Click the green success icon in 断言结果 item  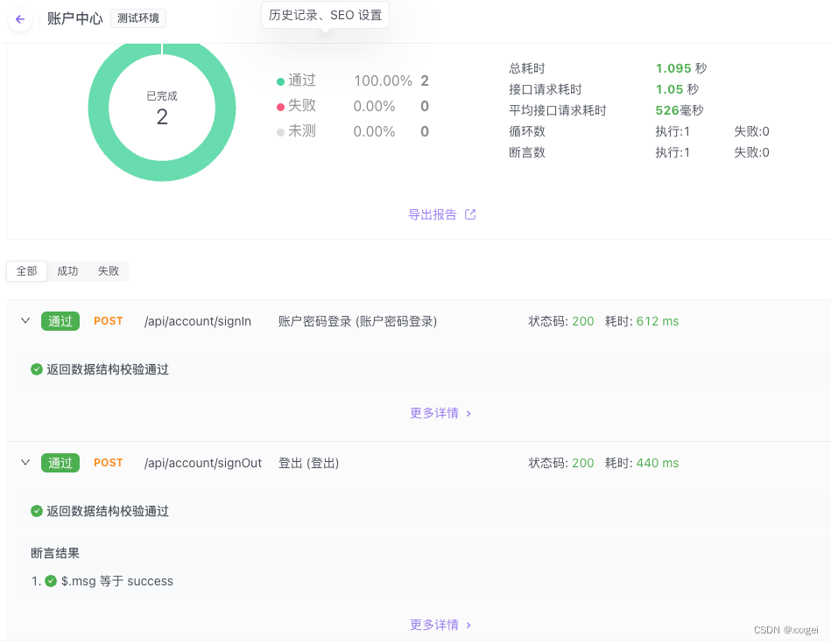click(49, 581)
